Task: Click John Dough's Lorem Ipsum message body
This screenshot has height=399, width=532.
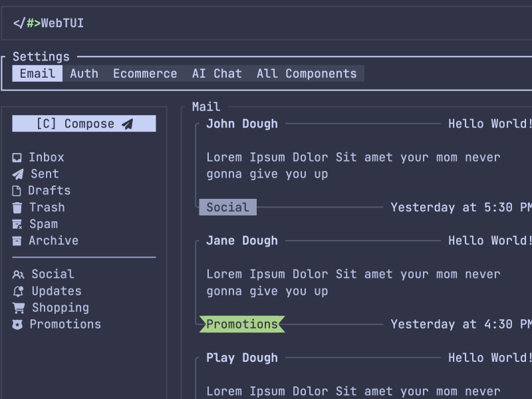Action: 353,166
